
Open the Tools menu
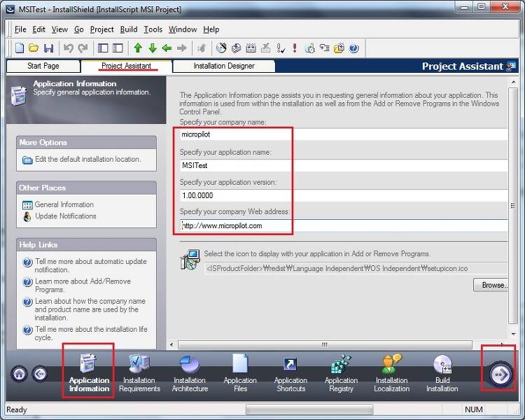(x=153, y=29)
